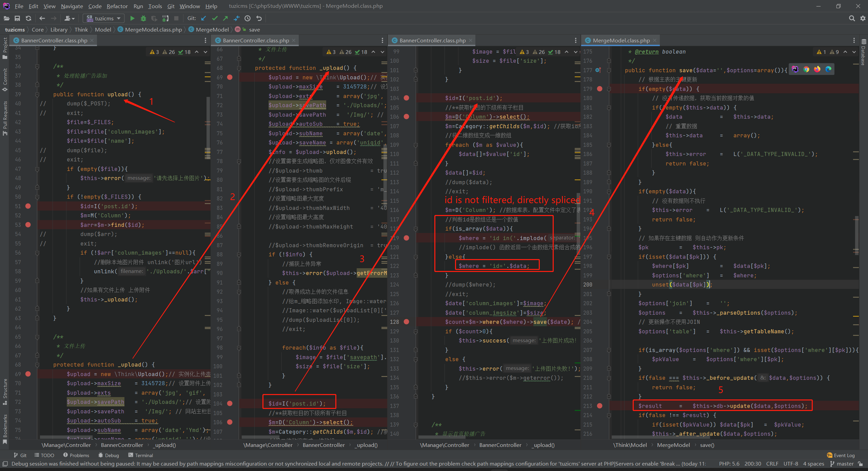Start debugging with the bug icon
The width and height of the screenshot is (868, 471).
coord(143,18)
